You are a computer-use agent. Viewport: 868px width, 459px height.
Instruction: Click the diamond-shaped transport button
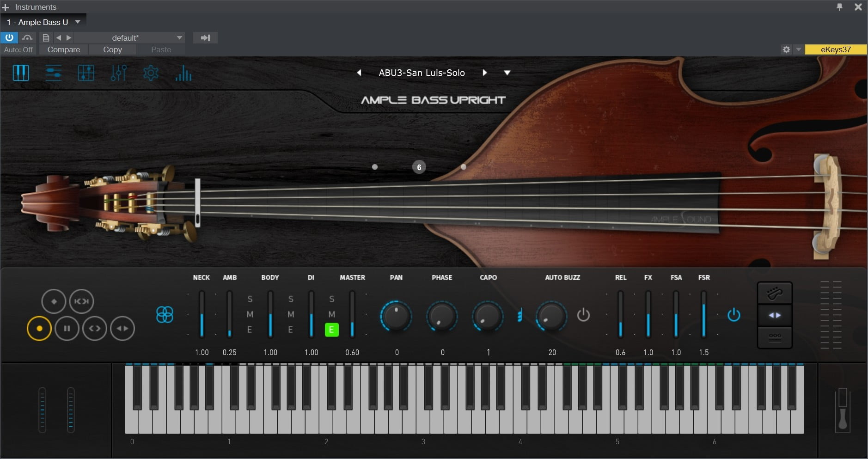pyautogui.click(x=54, y=301)
